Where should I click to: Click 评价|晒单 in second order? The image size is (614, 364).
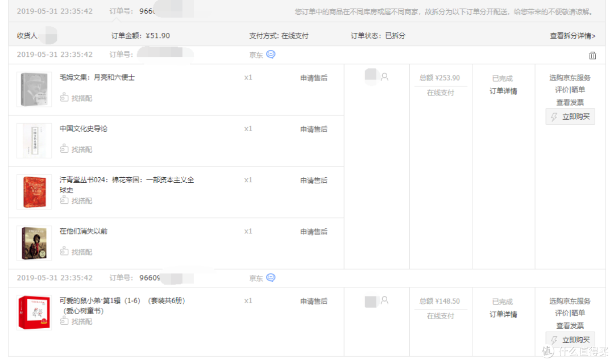click(x=570, y=313)
